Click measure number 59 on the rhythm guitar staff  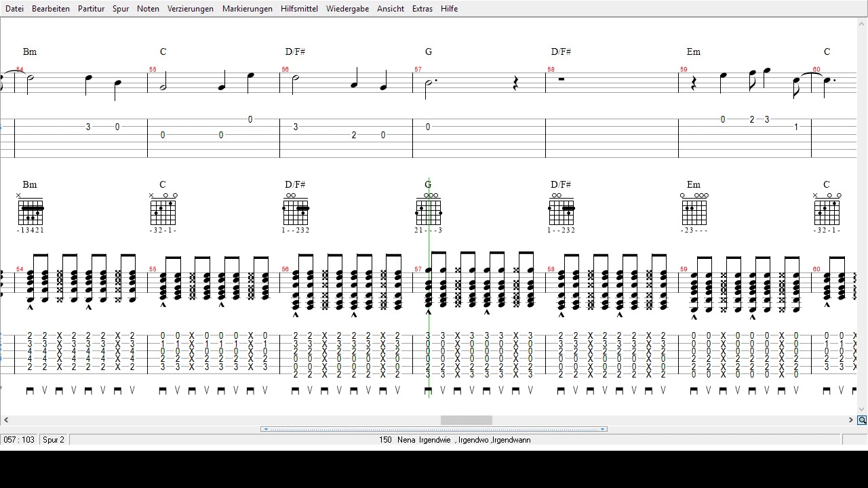[684, 269]
